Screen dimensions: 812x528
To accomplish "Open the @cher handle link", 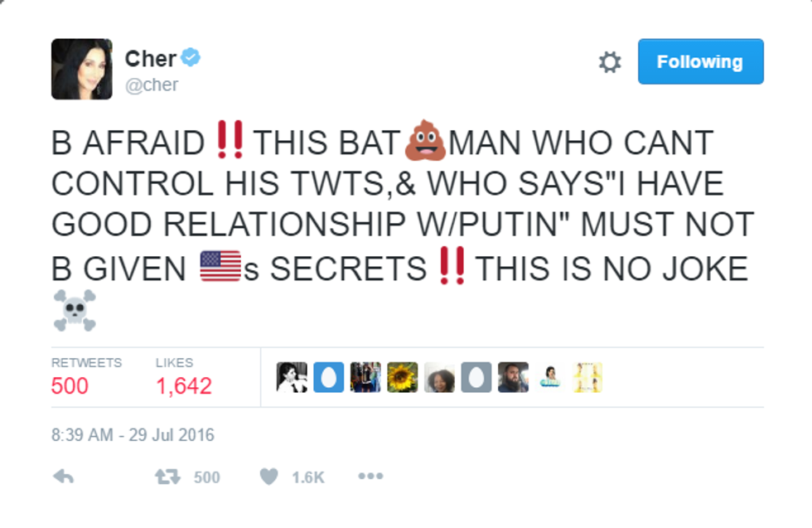I will coord(152,85).
